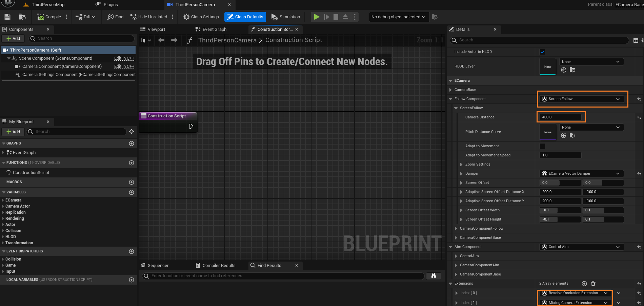Click the Stop simulation icon
The width and height of the screenshot is (644, 306).
click(x=336, y=17)
